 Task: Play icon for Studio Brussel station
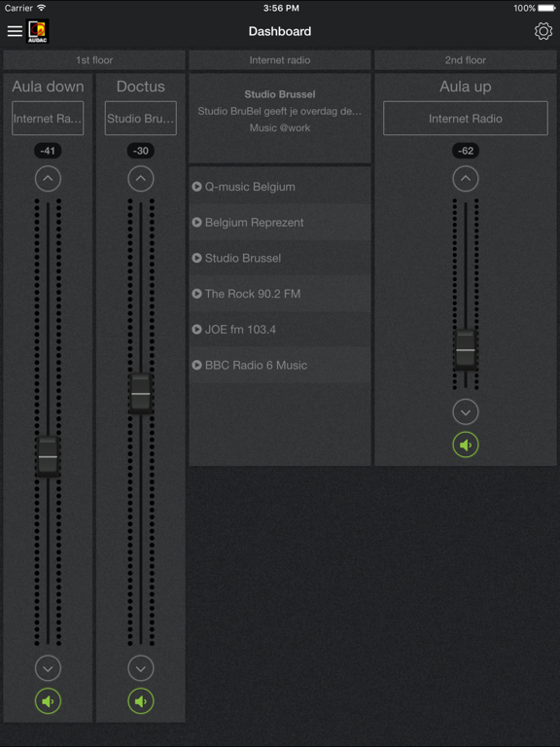tap(196, 258)
